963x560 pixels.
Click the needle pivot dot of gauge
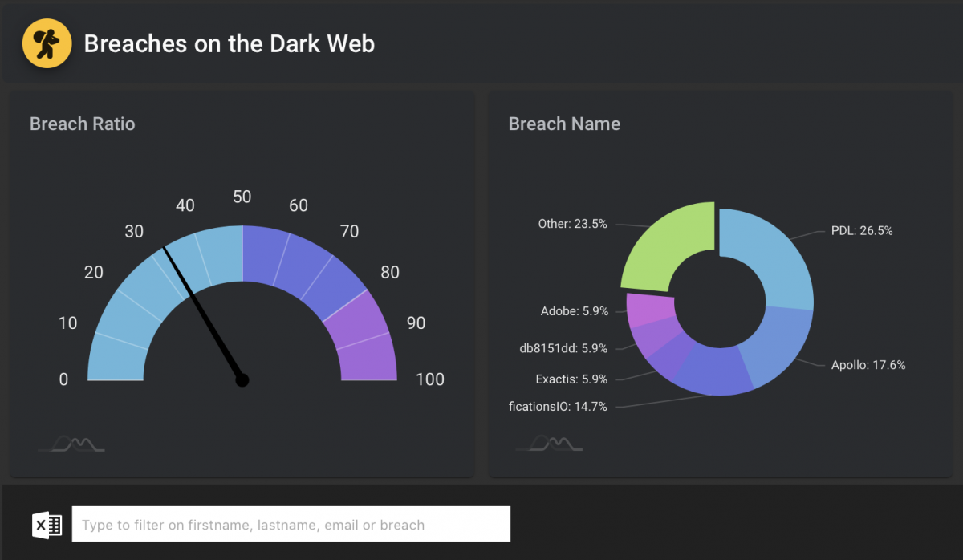point(242,379)
